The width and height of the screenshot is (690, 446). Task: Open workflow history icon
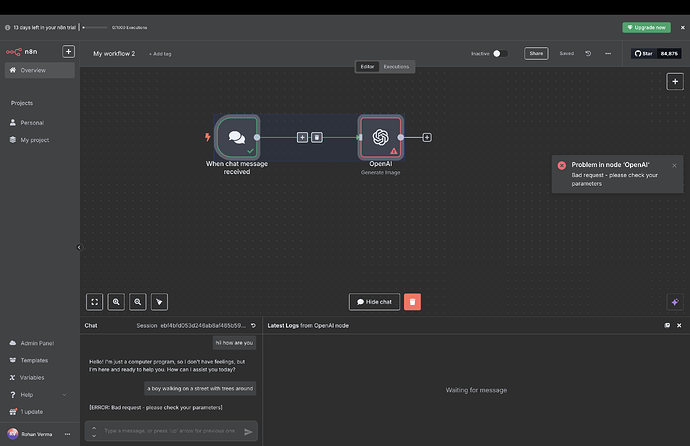588,53
